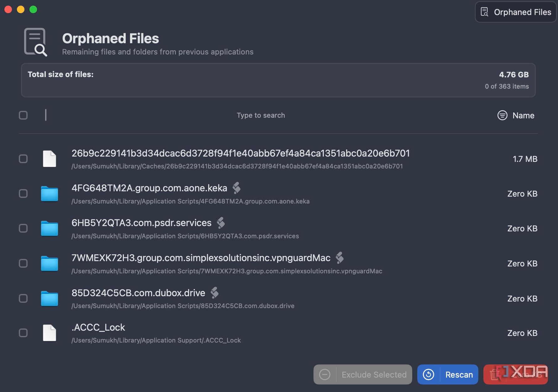Open the Orphaned Files tab at top right
This screenshot has height=392, width=558.
click(516, 12)
